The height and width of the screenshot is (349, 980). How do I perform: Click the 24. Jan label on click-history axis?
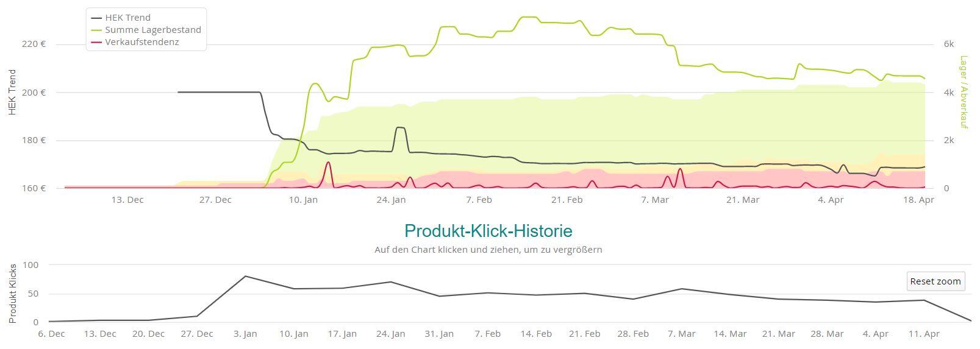[x=390, y=334]
